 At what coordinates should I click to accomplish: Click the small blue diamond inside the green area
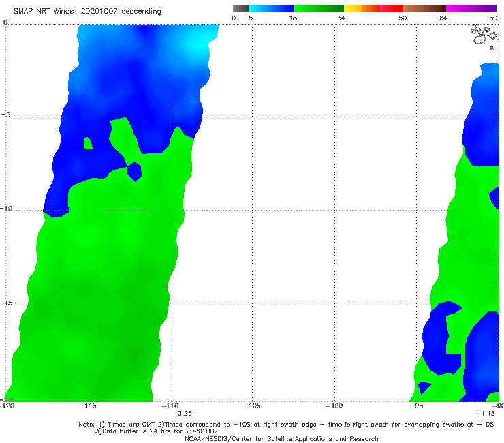coord(134,172)
